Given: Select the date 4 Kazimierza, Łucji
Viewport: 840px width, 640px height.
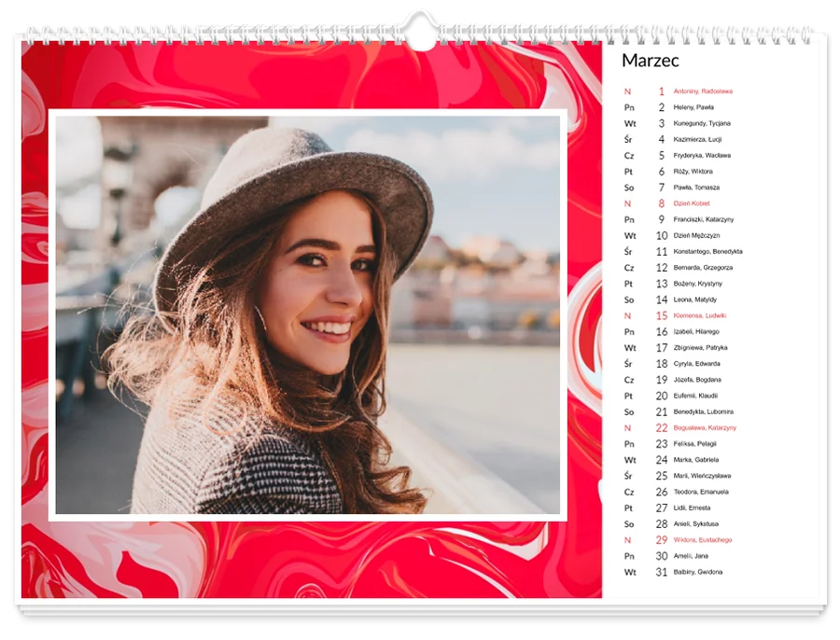Looking at the screenshot, I should [x=673, y=139].
